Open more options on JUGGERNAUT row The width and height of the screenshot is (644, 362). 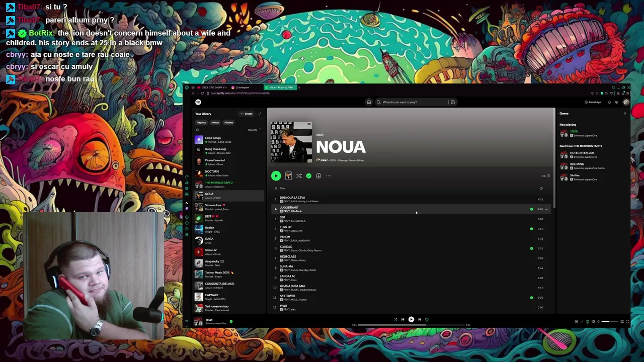(547, 209)
